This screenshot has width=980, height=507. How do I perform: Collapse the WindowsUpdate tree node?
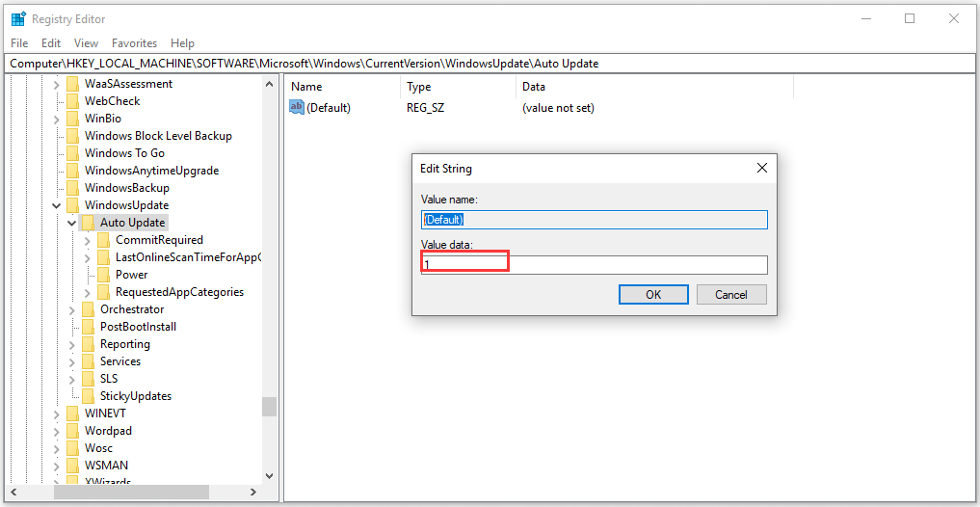click(56, 205)
